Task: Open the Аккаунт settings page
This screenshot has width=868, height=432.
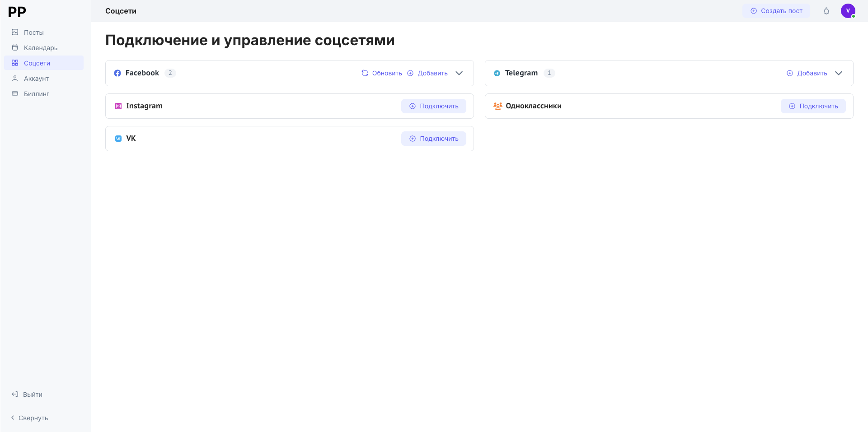Action: [36, 79]
